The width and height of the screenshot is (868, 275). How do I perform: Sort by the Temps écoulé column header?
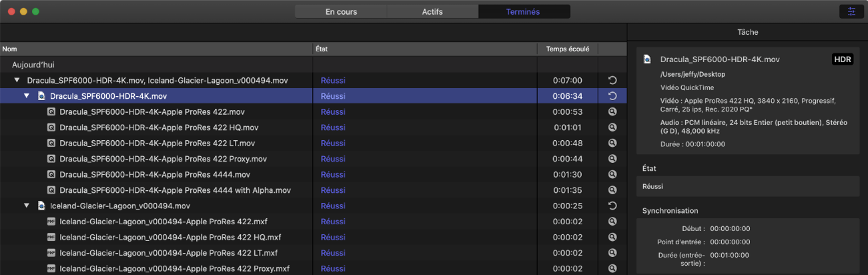[567, 49]
